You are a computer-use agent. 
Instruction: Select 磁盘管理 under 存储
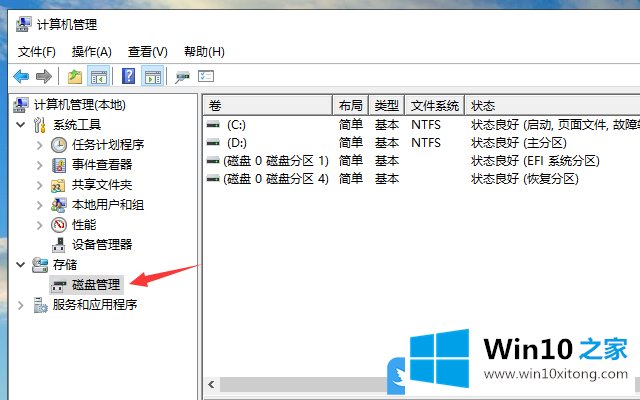[95, 285]
